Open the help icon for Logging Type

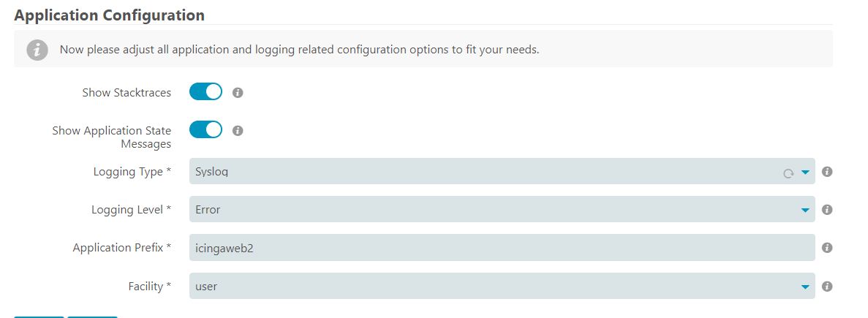827,172
